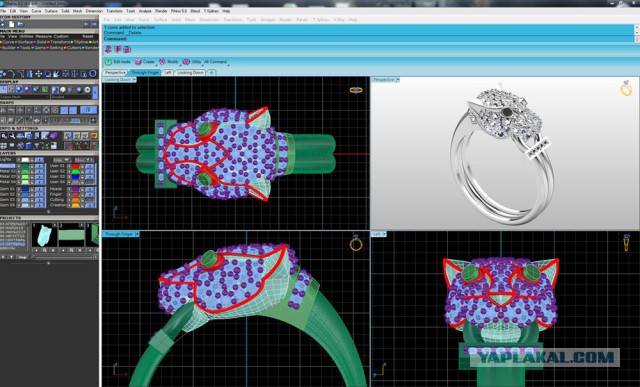Click the curved arc tool icon

[x=11, y=74]
